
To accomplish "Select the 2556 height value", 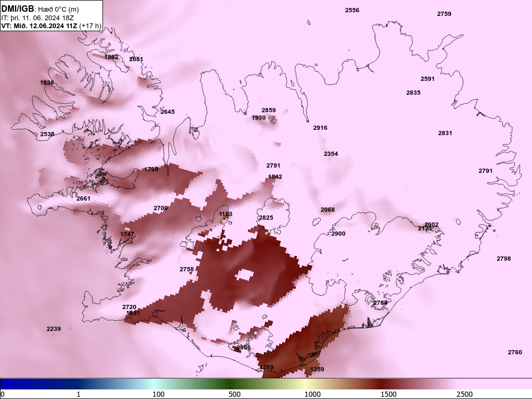I will pyautogui.click(x=352, y=10).
